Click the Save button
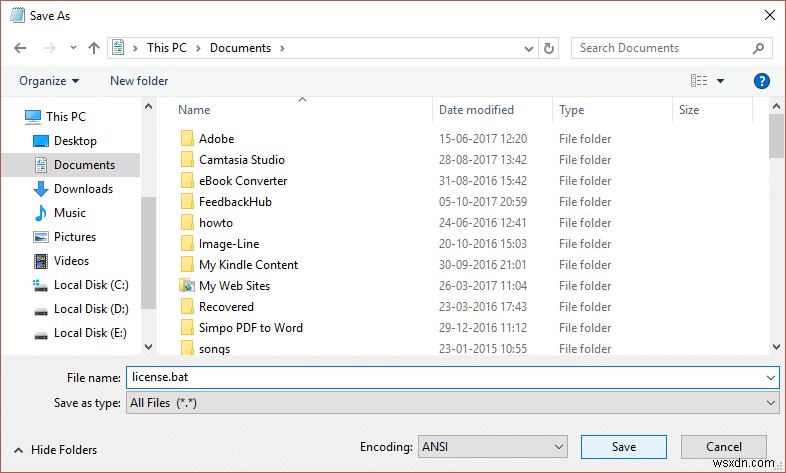This screenshot has width=786, height=473. [x=624, y=447]
